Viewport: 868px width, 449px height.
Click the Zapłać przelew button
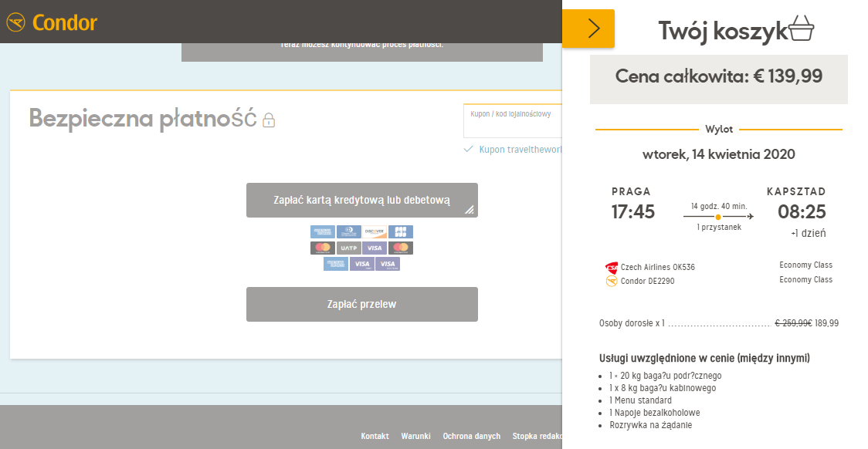pyautogui.click(x=362, y=304)
